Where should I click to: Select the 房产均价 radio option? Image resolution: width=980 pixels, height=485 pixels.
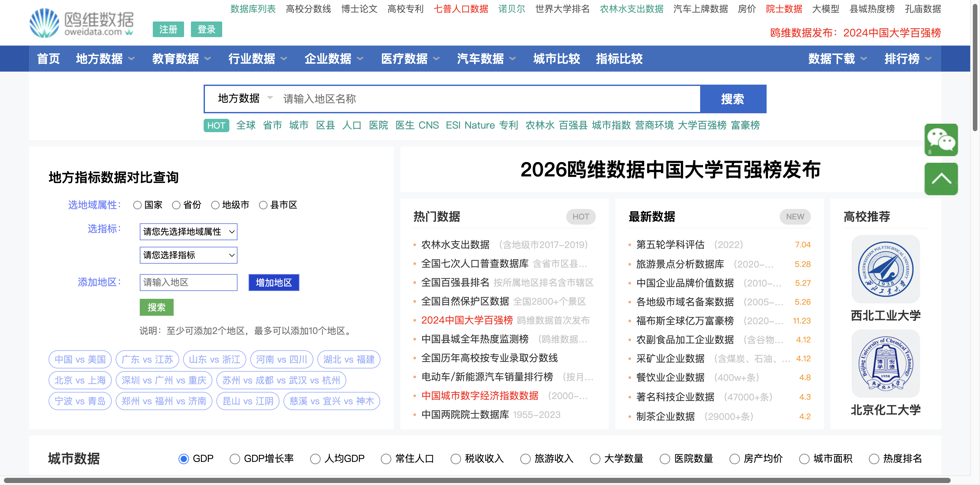(735, 459)
